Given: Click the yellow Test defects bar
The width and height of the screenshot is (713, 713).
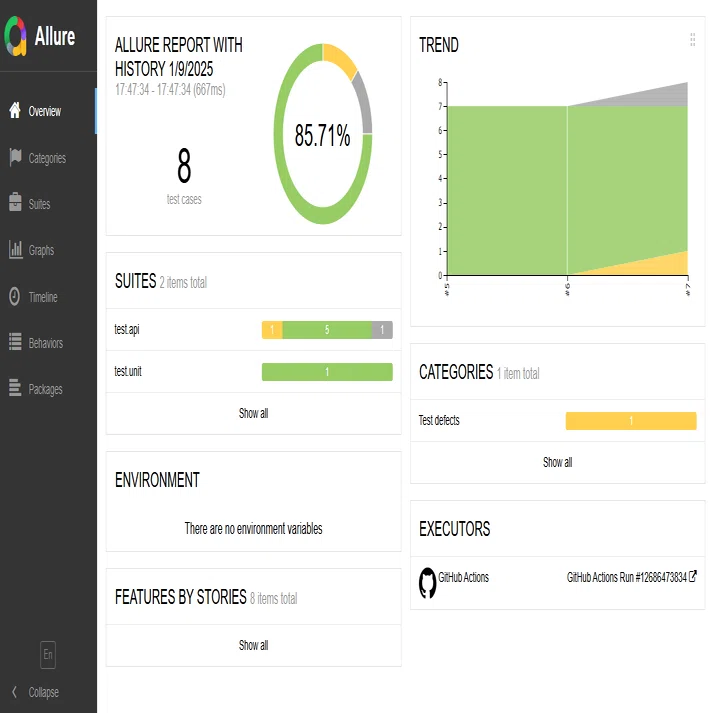Looking at the screenshot, I should tap(631, 421).
